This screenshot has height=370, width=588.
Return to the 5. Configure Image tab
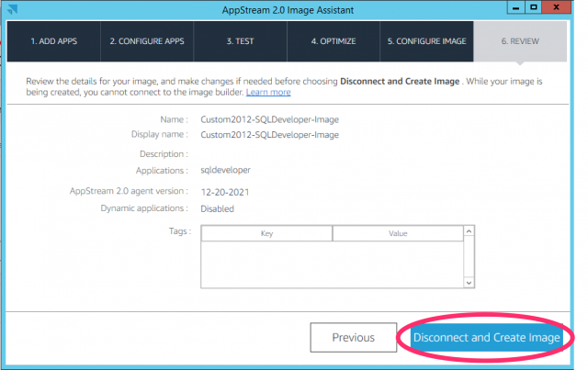(426, 41)
